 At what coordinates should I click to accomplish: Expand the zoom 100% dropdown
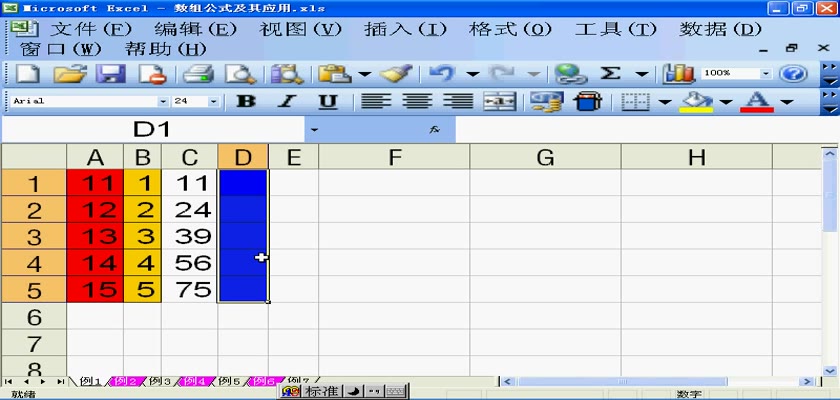[766, 74]
